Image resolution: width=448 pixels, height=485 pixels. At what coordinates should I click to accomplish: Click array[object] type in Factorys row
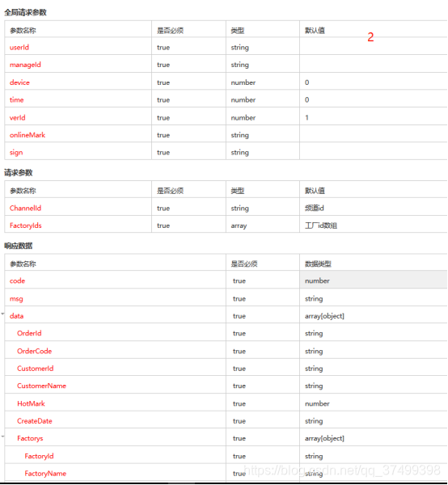click(324, 438)
